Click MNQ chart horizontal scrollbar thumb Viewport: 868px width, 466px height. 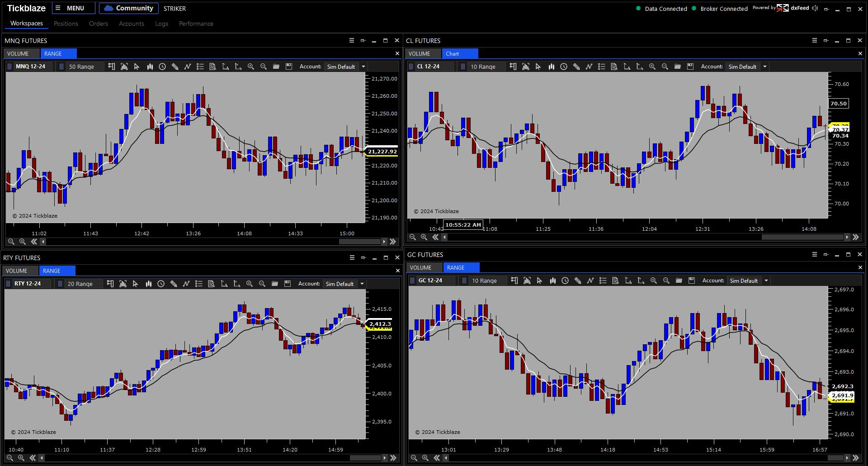360,242
